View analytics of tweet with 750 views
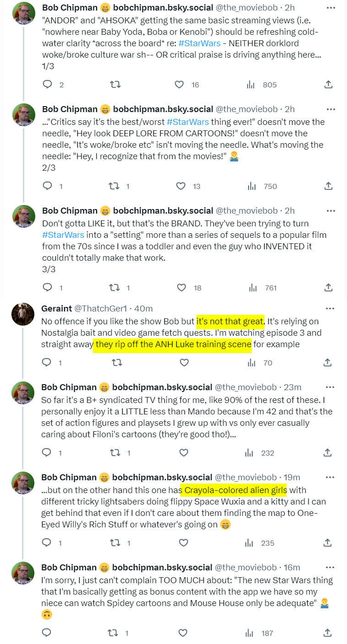The image size is (347, 644). [251, 186]
